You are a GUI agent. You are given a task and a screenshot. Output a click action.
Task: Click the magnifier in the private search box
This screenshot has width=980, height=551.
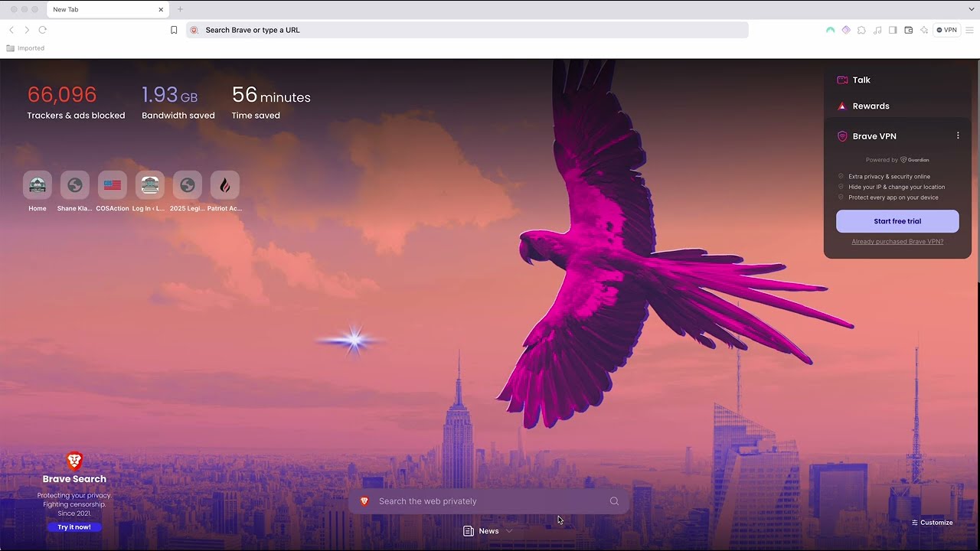tap(614, 501)
